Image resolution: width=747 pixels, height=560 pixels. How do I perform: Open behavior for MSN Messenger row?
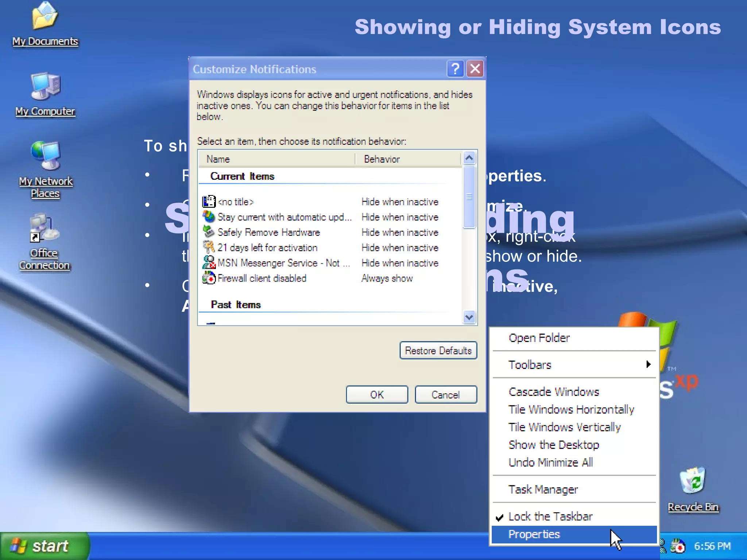click(400, 263)
